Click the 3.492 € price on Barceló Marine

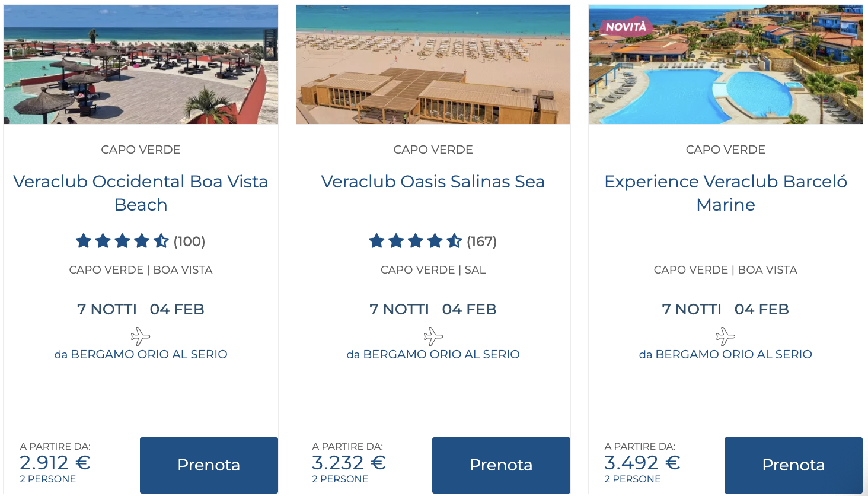pos(642,463)
